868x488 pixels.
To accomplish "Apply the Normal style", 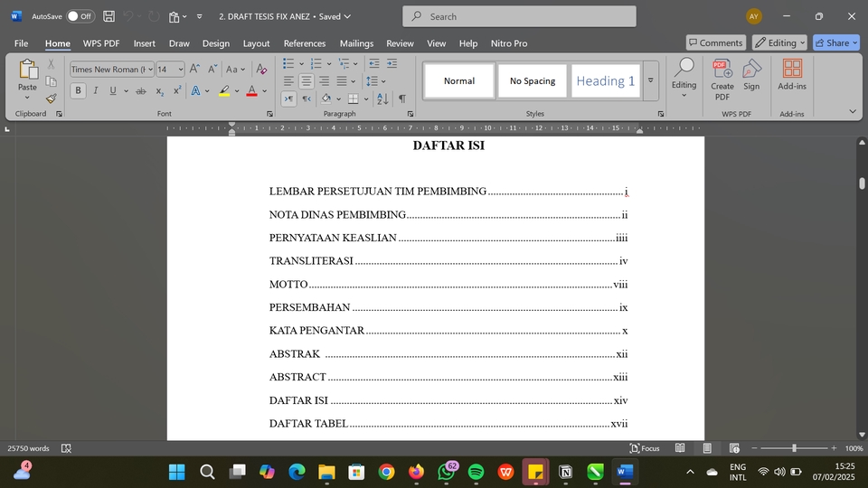I will pyautogui.click(x=459, y=80).
